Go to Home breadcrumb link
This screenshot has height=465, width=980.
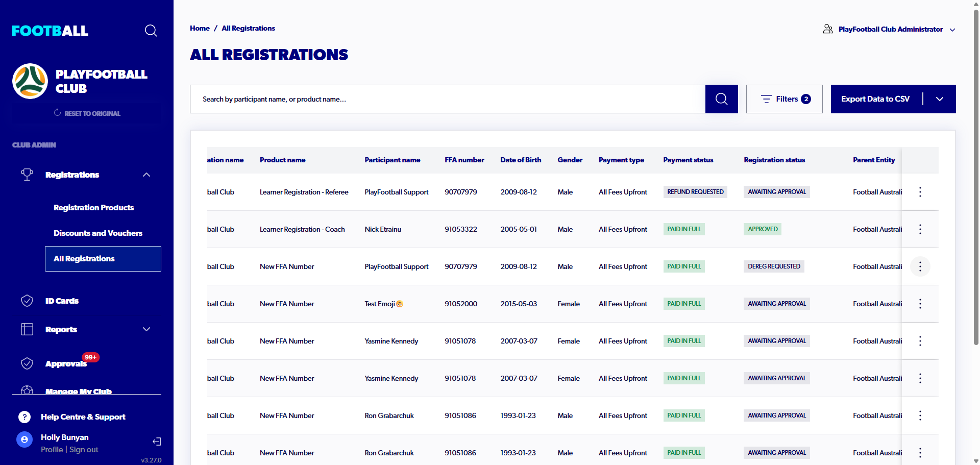200,28
